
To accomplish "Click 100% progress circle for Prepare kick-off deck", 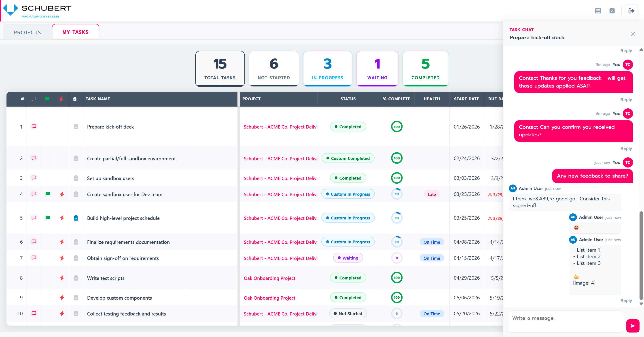I will (396, 127).
